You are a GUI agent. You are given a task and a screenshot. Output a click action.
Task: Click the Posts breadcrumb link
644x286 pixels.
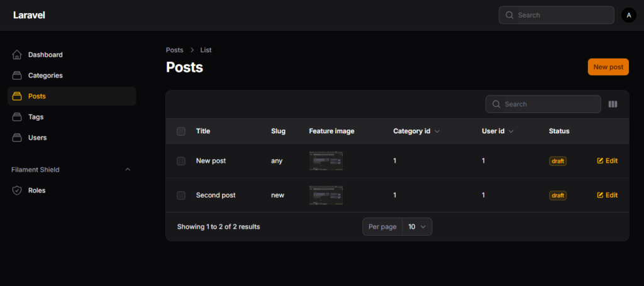click(x=175, y=50)
